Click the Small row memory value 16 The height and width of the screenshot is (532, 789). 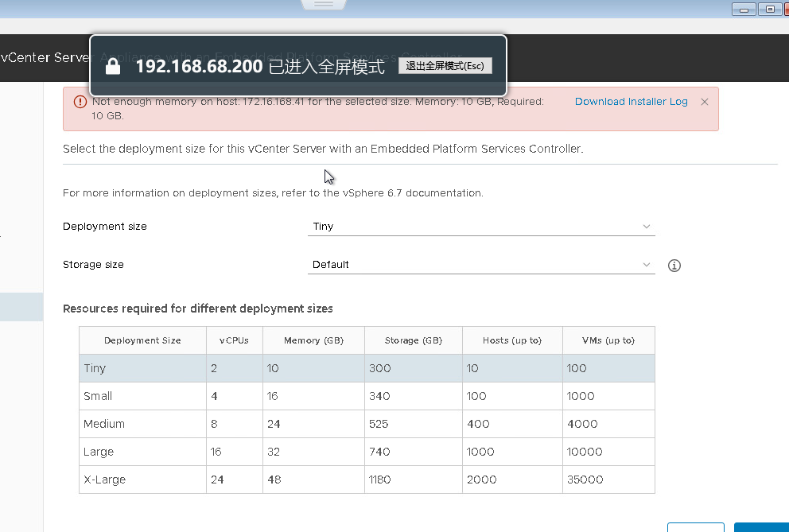(x=272, y=396)
